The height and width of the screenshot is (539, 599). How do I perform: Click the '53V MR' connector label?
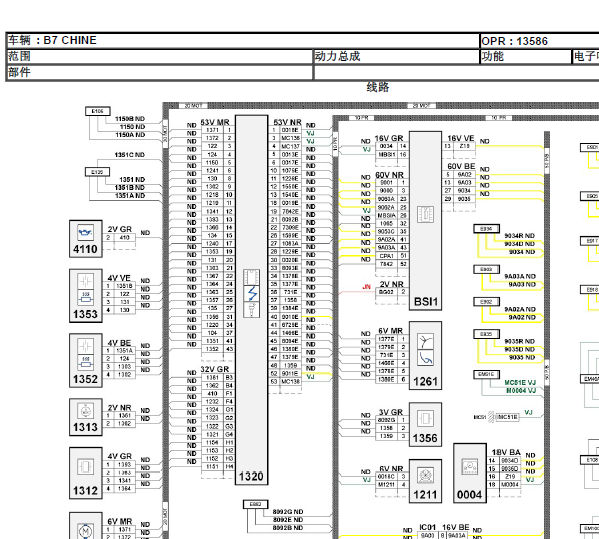point(215,122)
